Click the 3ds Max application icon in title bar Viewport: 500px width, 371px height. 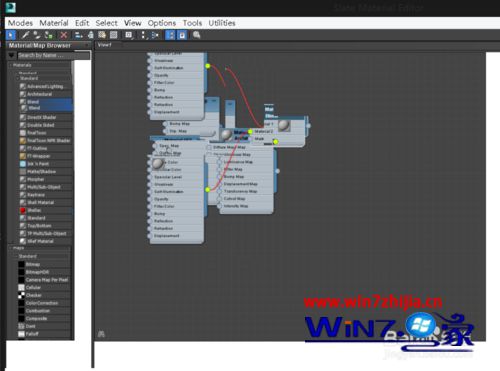click(11, 7)
